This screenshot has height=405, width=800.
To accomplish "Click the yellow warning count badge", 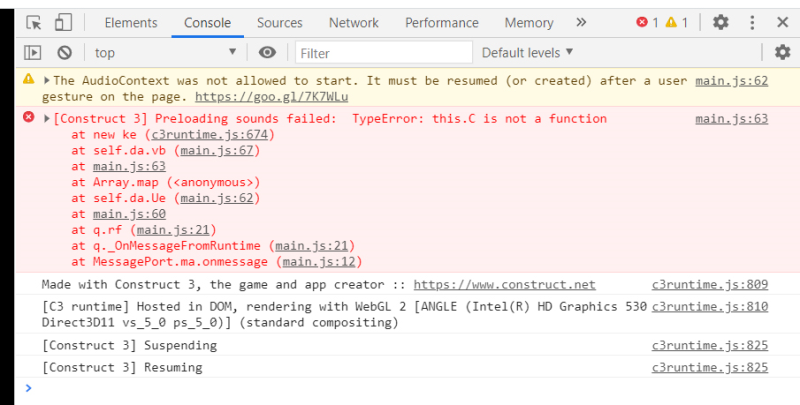I will click(677, 22).
